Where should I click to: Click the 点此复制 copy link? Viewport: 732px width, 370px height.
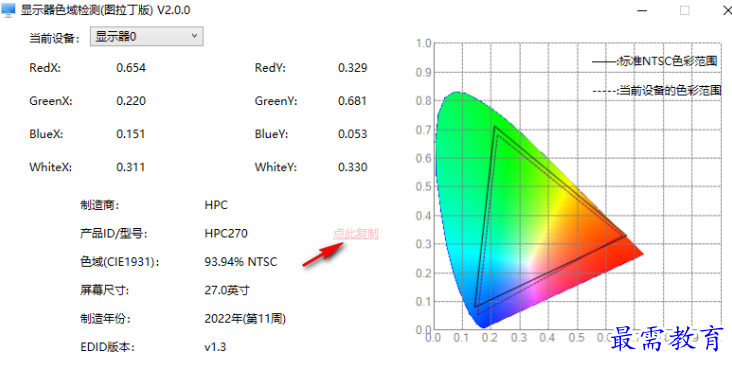[356, 234]
